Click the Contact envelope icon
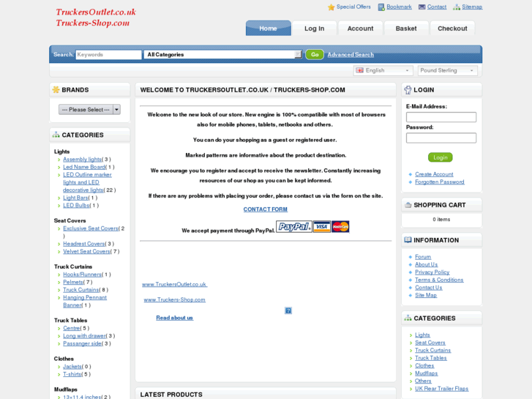The width and height of the screenshot is (532, 399). pyautogui.click(x=422, y=7)
